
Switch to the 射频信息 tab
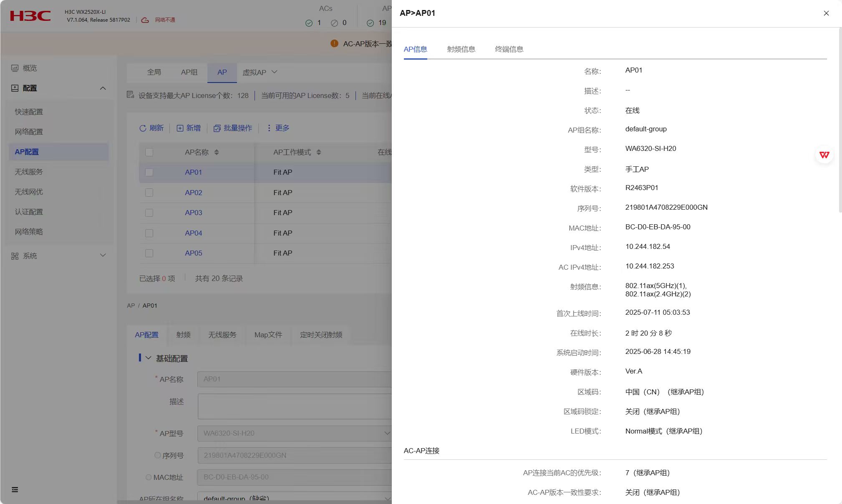coord(461,49)
